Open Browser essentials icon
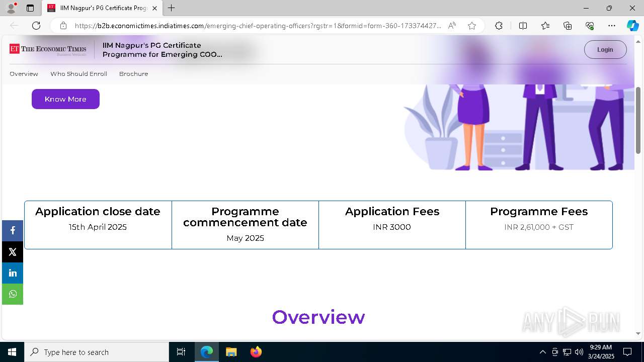Viewport: 644px width, 362px height. (x=590, y=26)
